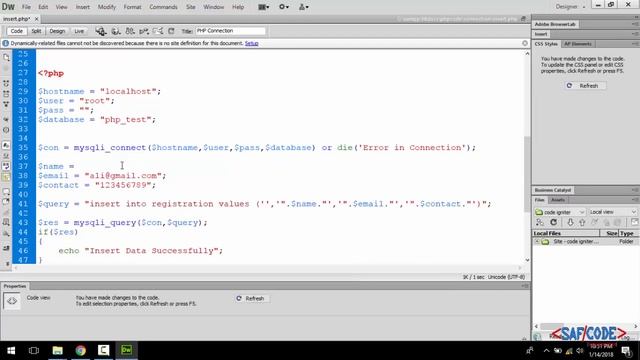
Task: Click scroll down arrow of code editor
Action: point(527,260)
